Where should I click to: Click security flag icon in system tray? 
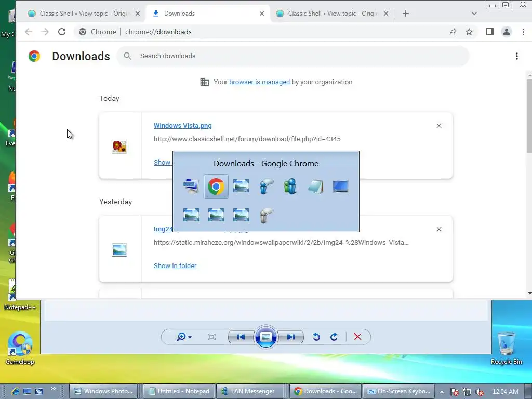(x=454, y=392)
